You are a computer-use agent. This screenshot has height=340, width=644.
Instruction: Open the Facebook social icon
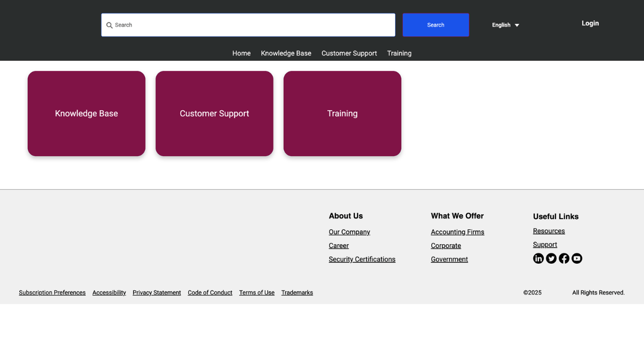(x=564, y=258)
